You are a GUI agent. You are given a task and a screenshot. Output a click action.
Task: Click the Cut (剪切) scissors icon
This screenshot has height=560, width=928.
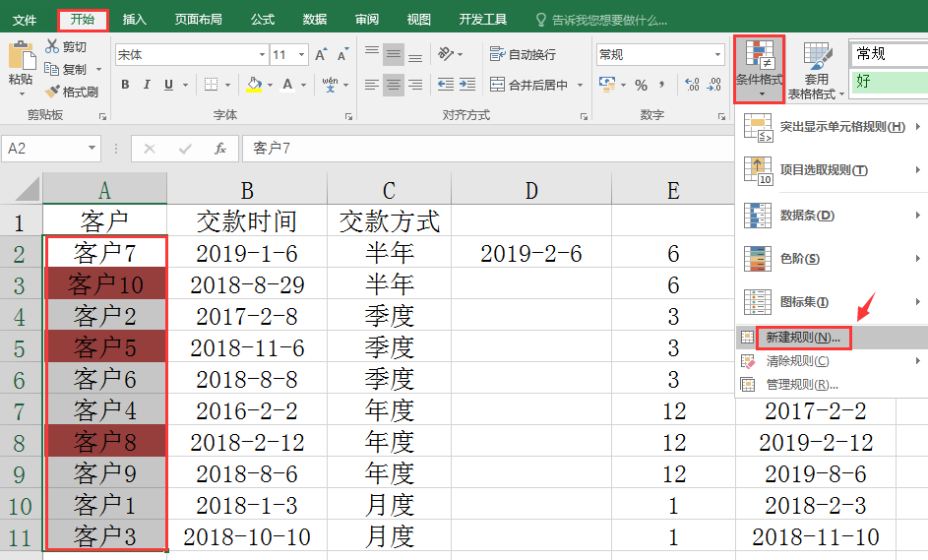click(52, 46)
